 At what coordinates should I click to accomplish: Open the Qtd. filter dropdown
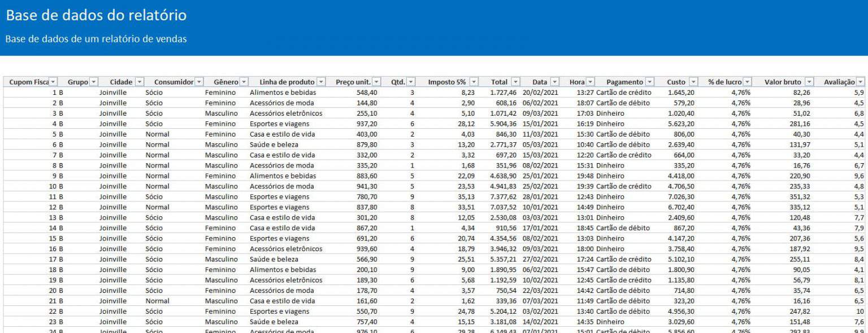click(x=412, y=81)
